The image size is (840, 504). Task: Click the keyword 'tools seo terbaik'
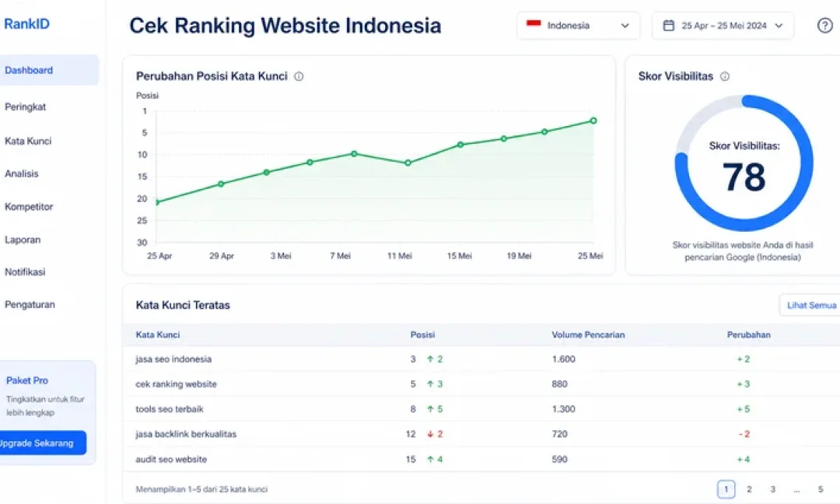click(170, 409)
